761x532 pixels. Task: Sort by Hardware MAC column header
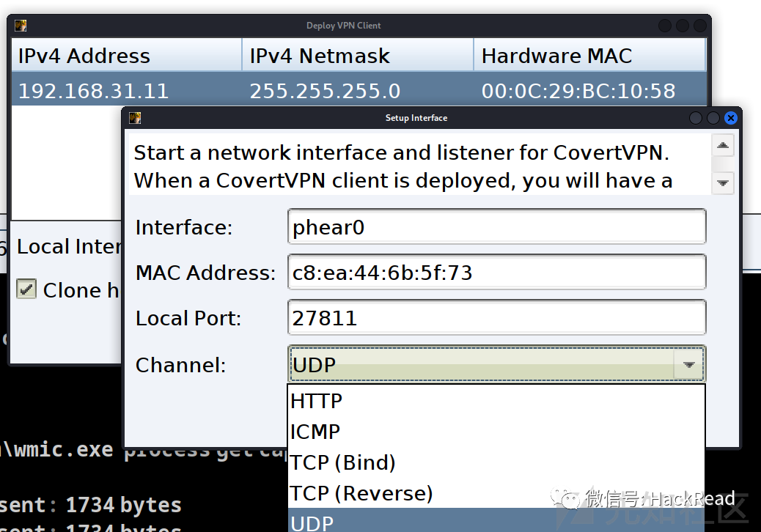click(589, 55)
